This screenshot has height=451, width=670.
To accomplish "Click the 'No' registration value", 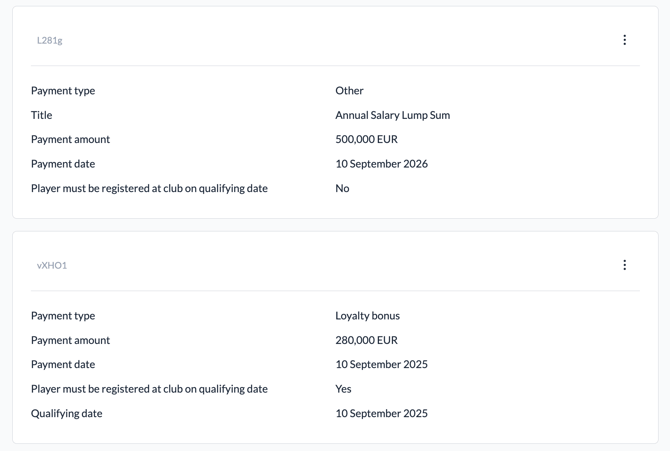I will coord(342,188).
